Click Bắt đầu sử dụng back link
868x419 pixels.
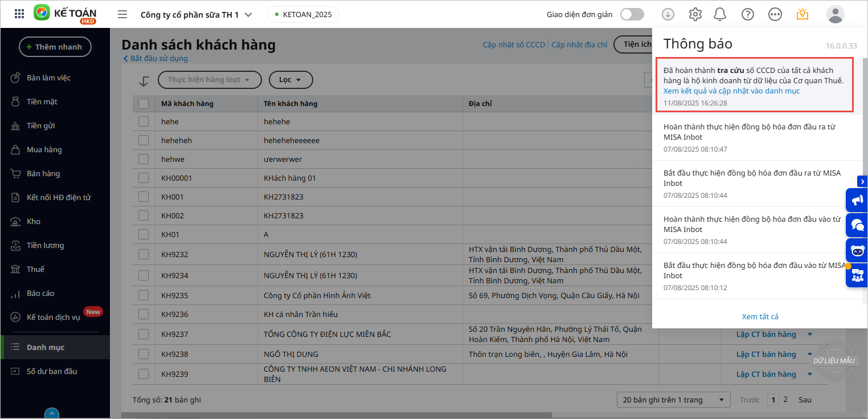coord(155,58)
